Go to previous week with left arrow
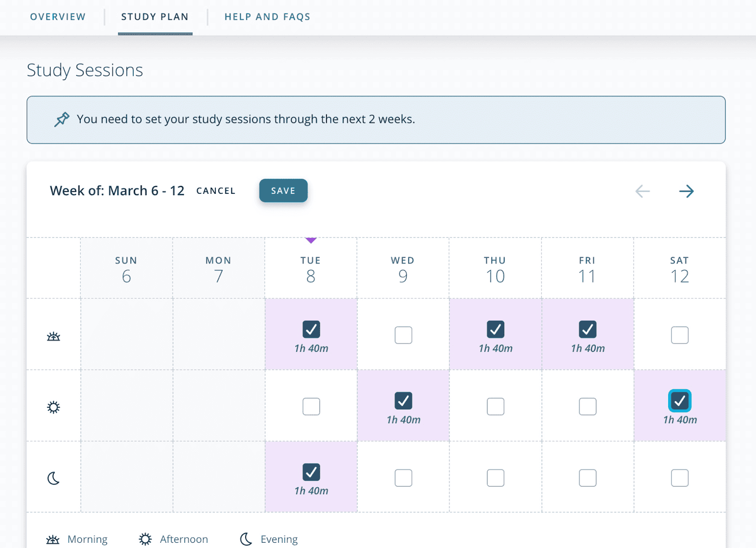The image size is (756, 548). click(x=643, y=191)
